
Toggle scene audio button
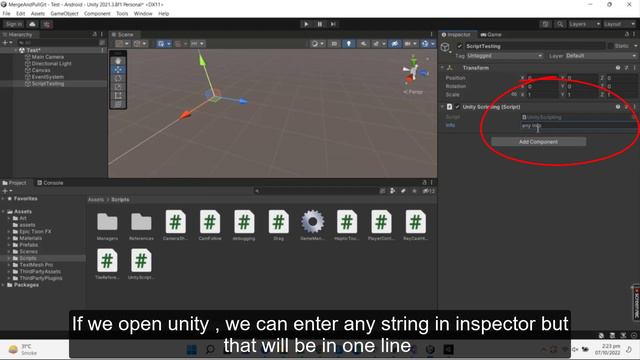(363, 44)
